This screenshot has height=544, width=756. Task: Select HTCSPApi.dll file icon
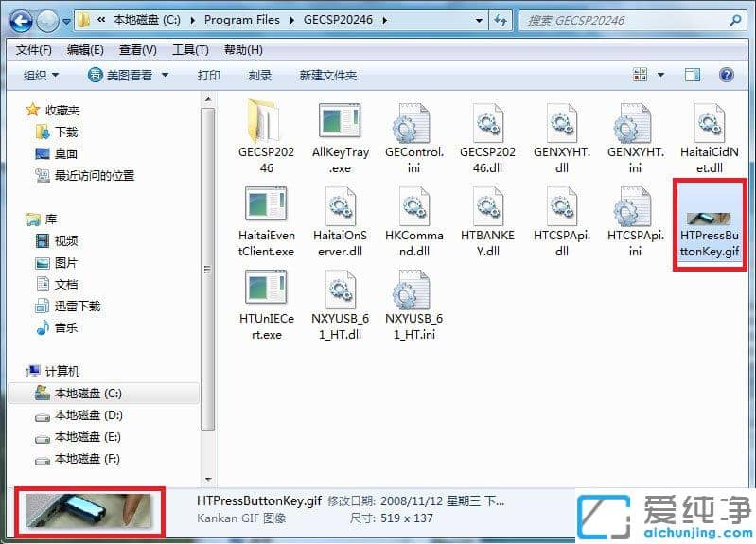(x=562, y=206)
